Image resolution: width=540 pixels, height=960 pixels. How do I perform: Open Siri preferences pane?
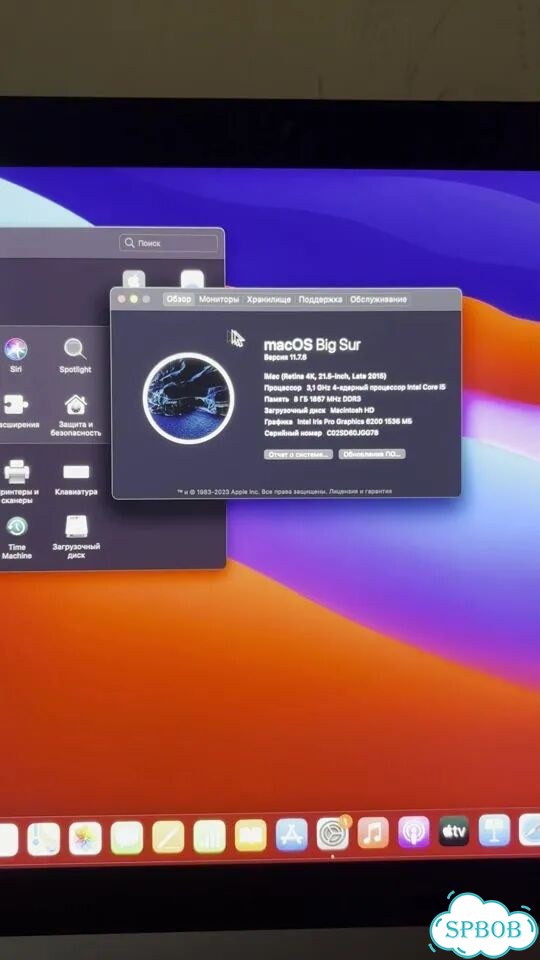(16, 355)
